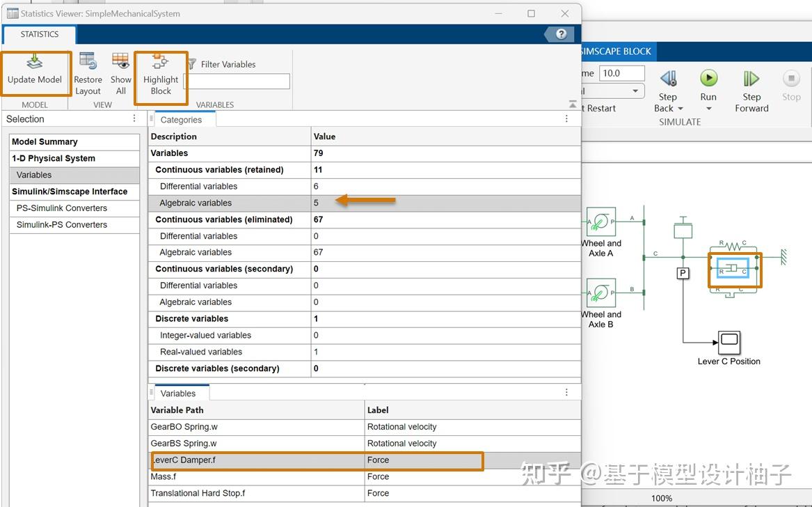Select the Simulink/Simscape Interface item

[x=74, y=192]
